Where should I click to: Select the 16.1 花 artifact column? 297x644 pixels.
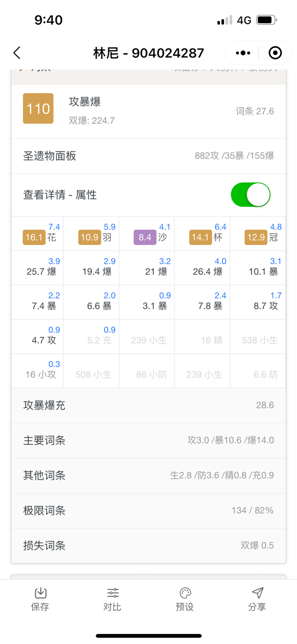coord(38,233)
